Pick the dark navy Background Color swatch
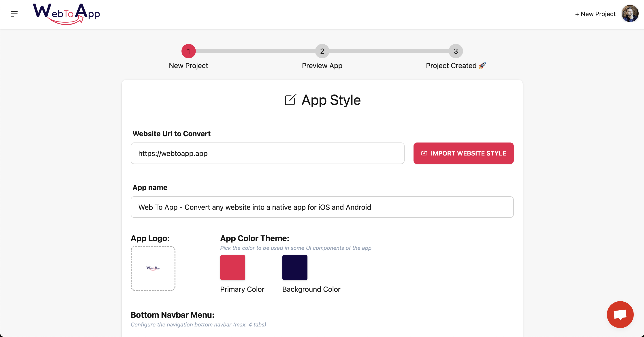 (x=295, y=267)
